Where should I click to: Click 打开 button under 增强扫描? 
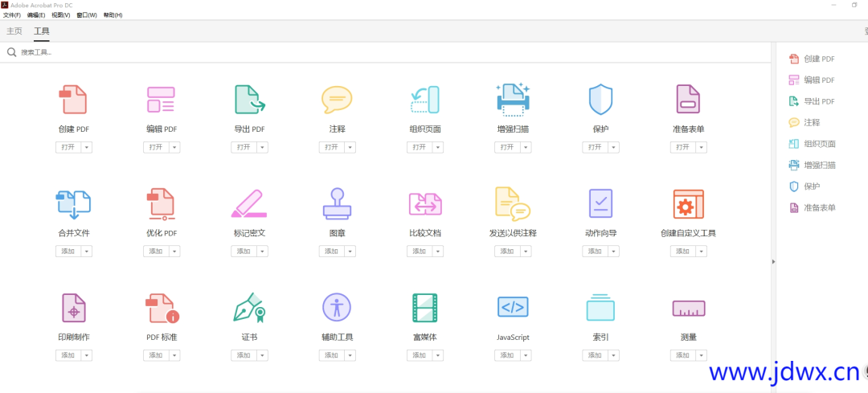pyautogui.click(x=507, y=147)
